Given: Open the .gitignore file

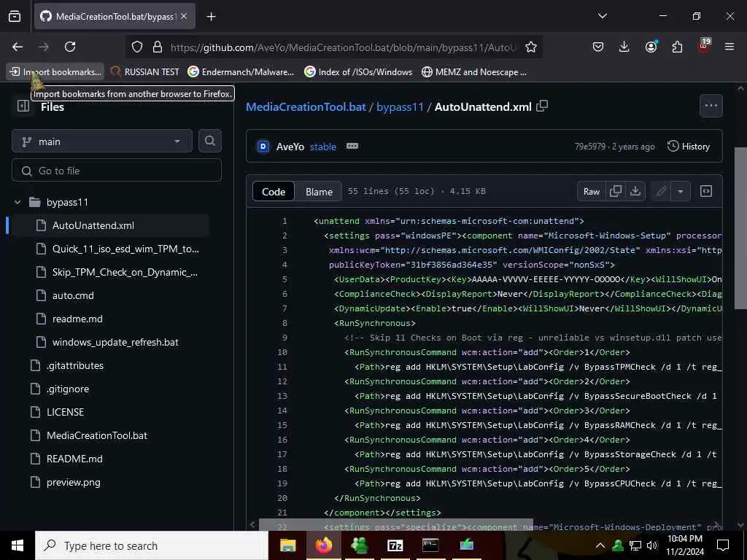Looking at the screenshot, I should pos(68,389).
